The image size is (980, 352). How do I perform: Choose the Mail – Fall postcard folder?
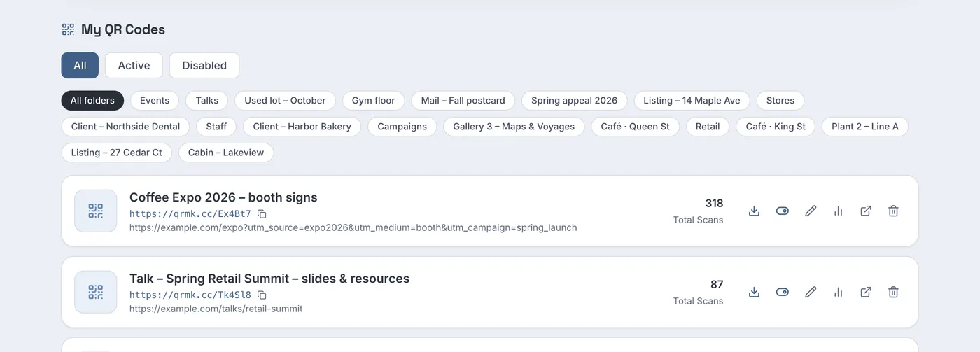(x=463, y=100)
